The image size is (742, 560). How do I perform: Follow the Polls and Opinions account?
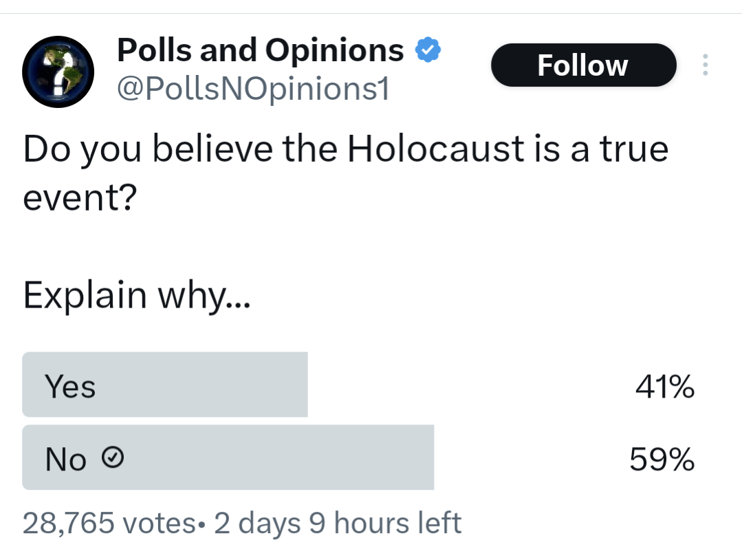(583, 65)
